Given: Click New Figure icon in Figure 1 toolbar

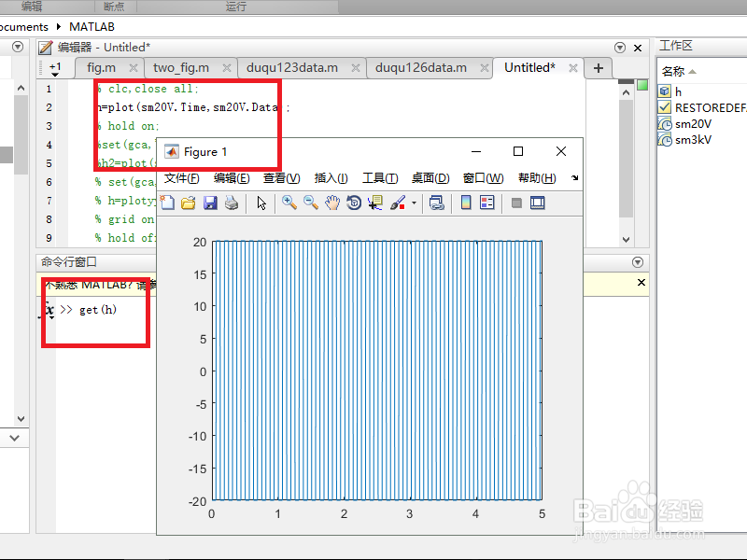Looking at the screenshot, I should coord(167,203).
